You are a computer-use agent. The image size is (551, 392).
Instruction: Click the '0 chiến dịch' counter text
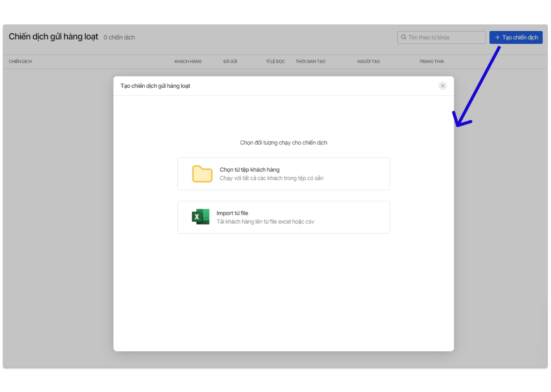point(119,38)
